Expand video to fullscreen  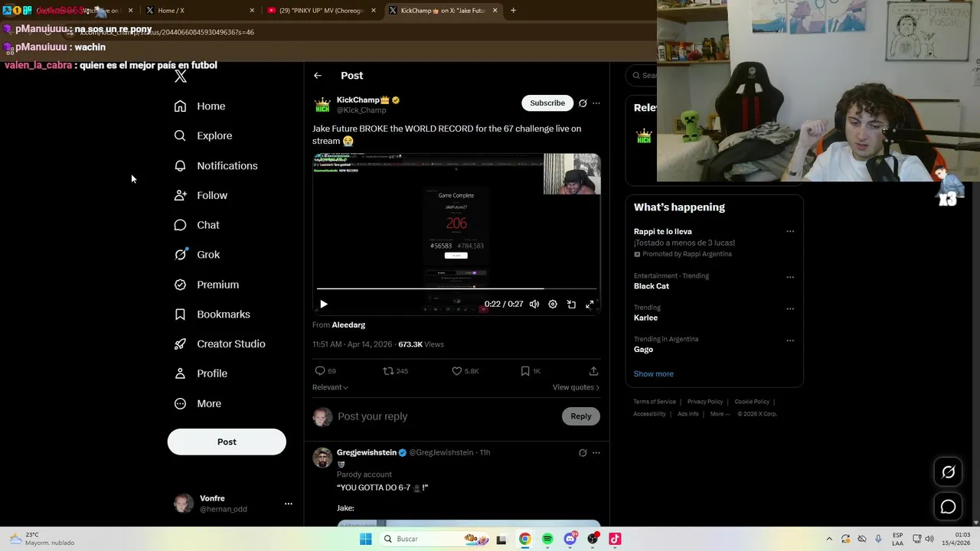[x=590, y=304]
